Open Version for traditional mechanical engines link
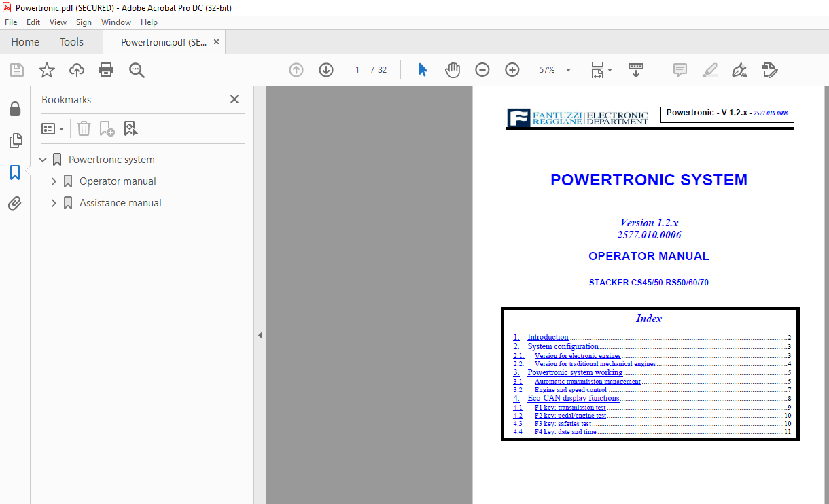 point(595,364)
